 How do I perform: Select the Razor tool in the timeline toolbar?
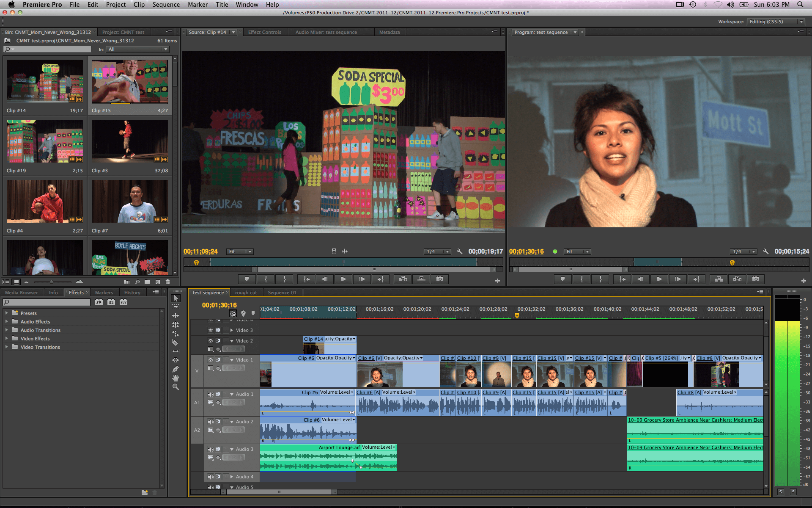(176, 343)
